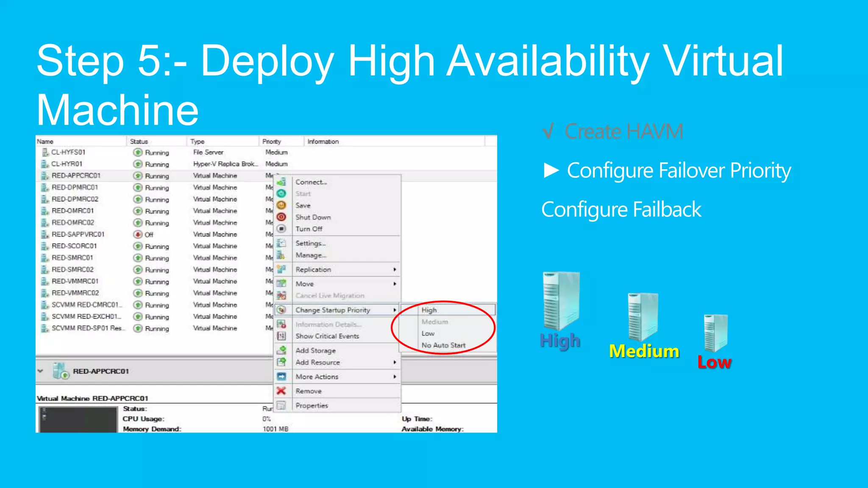Click the red X Remove icon
The width and height of the screenshot is (868, 488).
click(x=281, y=391)
